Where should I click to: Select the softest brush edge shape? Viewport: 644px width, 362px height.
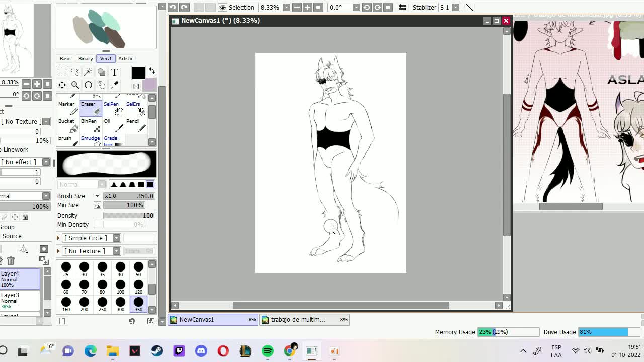point(114,184)
